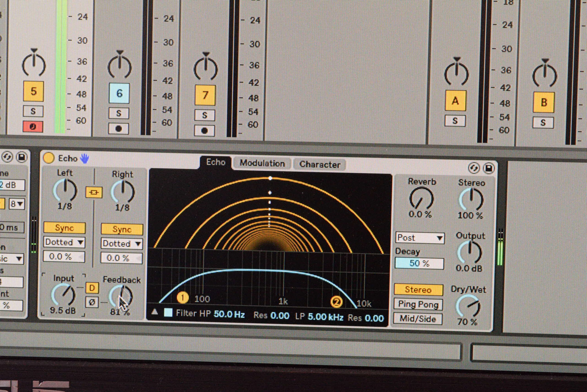The image size is (587, 392).
Task: Click the LP Res 0.00 value
Action: pyautogui.click(x=374, y=318)
